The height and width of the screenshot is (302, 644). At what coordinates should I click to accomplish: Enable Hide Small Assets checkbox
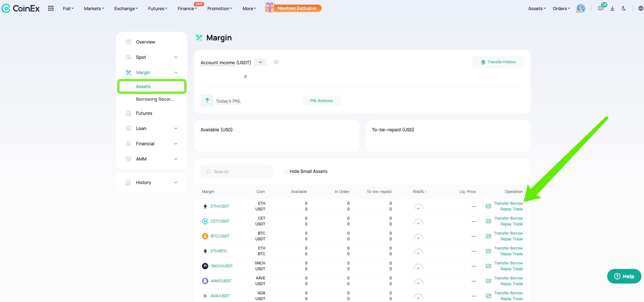point(286,172)
